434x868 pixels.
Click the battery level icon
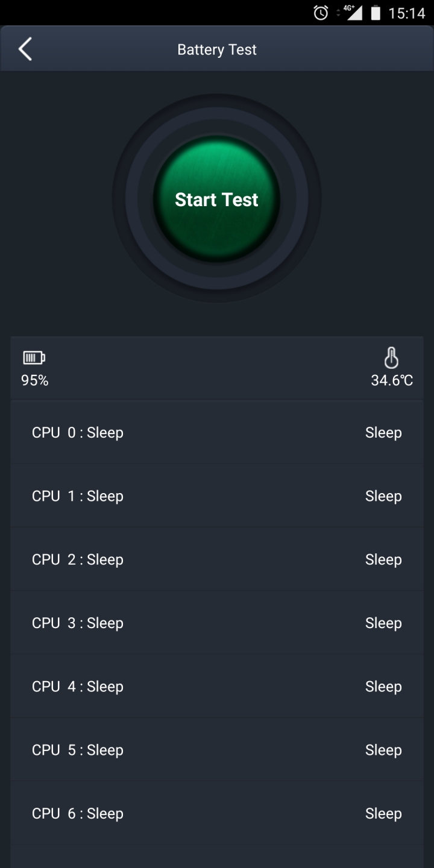[x=34, y=358]
